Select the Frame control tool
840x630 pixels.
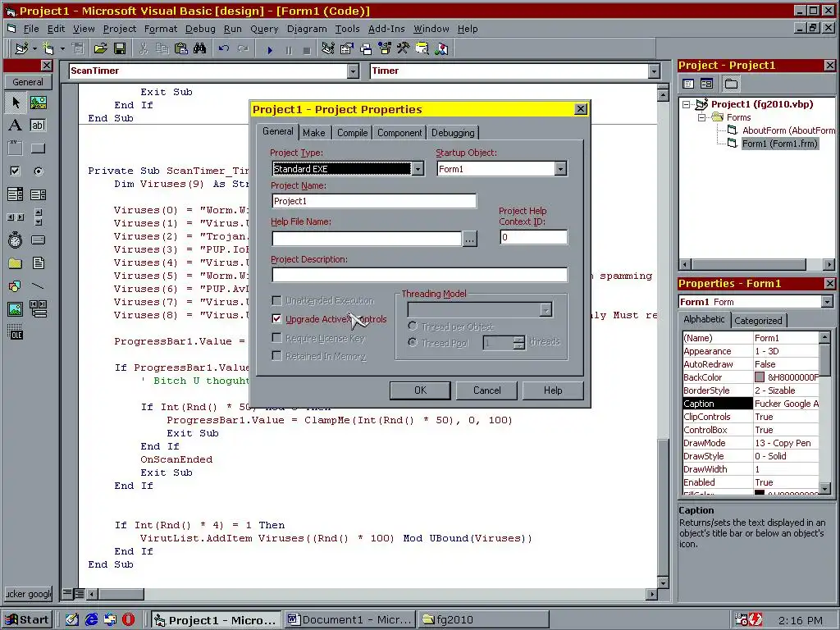pyautogui.click(x=16, y=148)
